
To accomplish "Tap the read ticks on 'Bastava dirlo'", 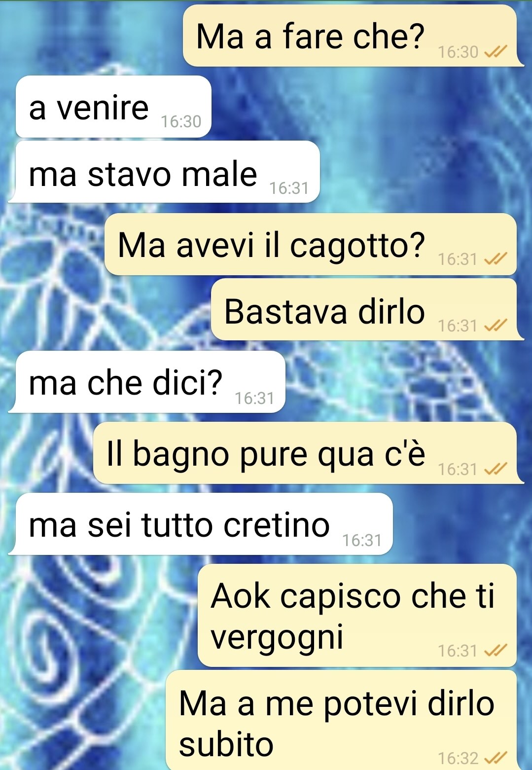I will (x=496, y=326).
